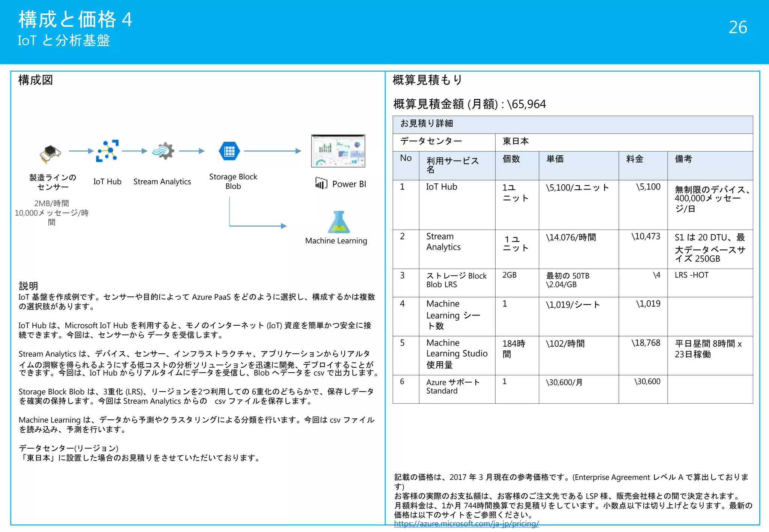Click the Storage Block Blob diagram label
The width and height of the screenshot is (769, 532).
(x=233, y=181)
